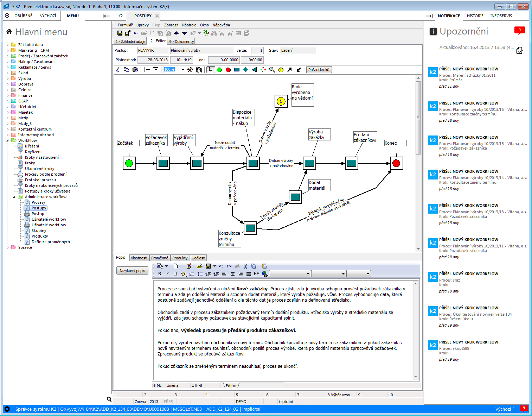Collapse the WorkFlow tree node

coord(8,140)
